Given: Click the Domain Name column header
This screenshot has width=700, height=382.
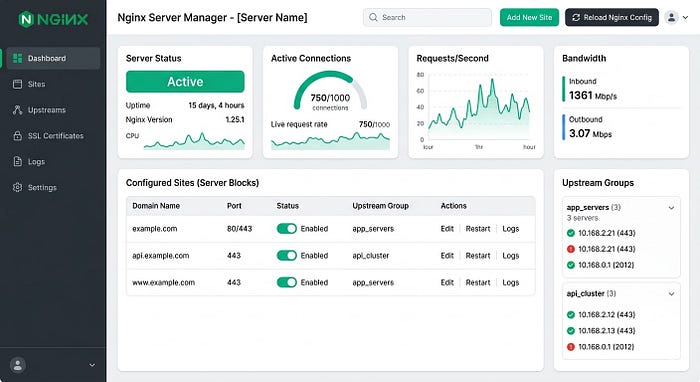Looking at the screenshot, I should point(156,206).
